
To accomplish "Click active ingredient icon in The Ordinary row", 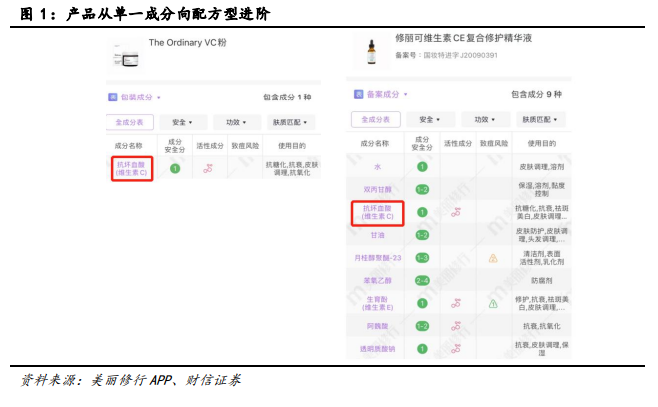I will coord(208,169).
